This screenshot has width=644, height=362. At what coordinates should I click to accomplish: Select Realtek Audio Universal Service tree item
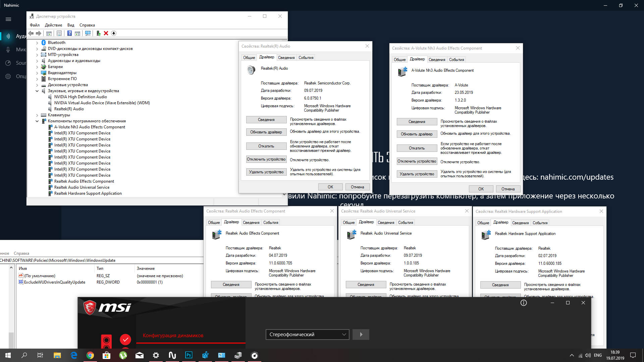[82, 187]
